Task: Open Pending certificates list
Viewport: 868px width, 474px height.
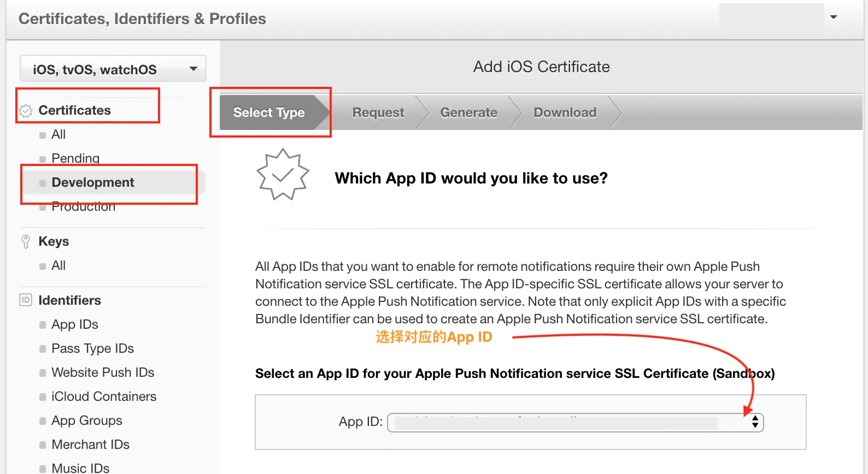Action: coord(75,158)
